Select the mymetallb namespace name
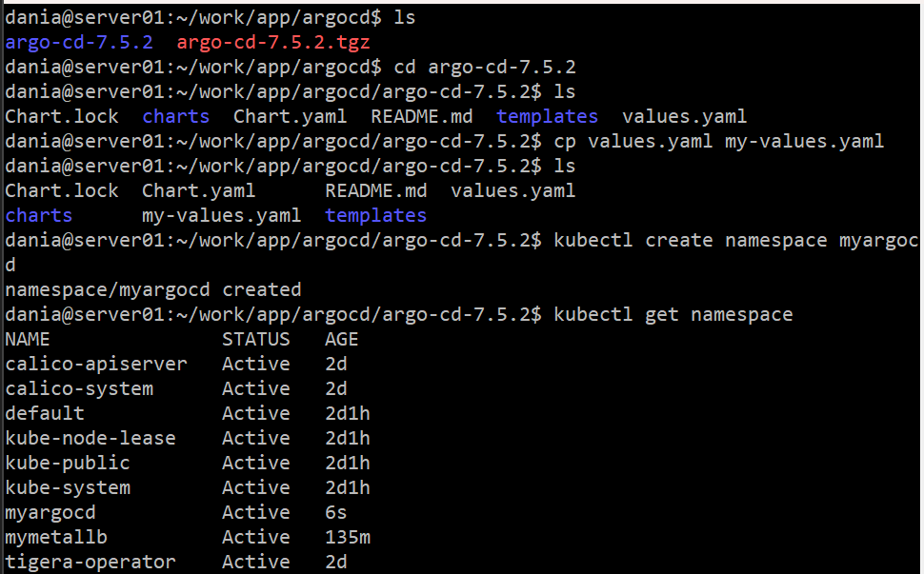924x574 pixels. pyautogui.click(x=56, y=537)
